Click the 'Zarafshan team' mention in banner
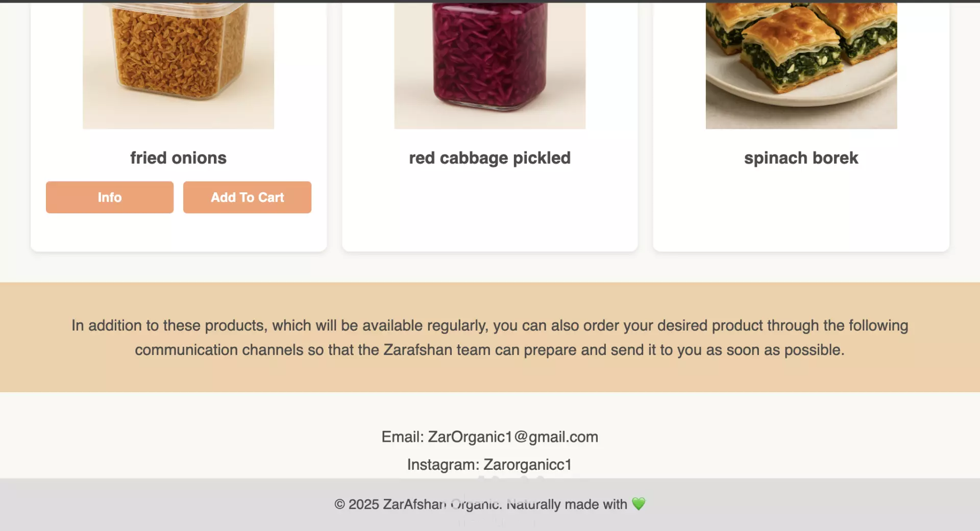The width and height of the screenshot is (980, 531). pos(437,350)
